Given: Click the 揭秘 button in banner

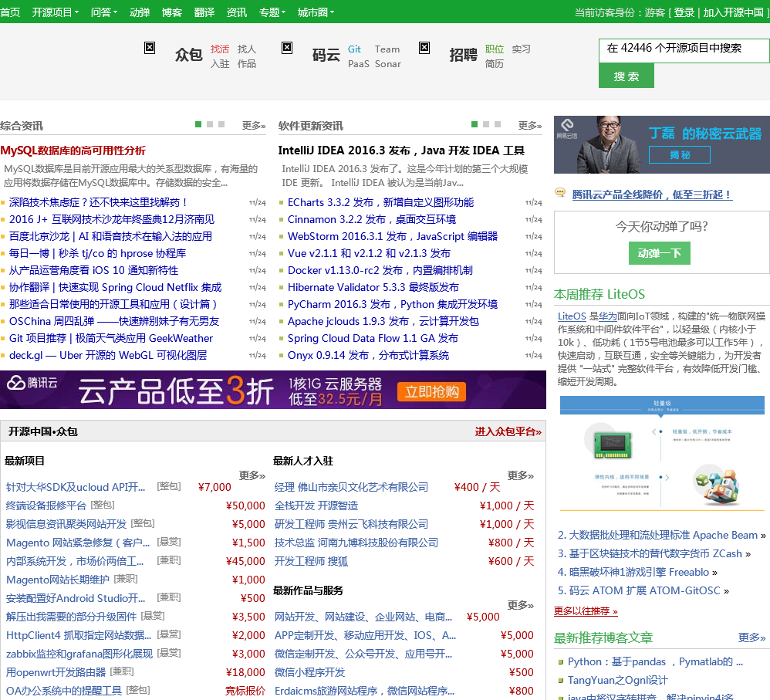Looking at the screenshot, I should 680,155.
